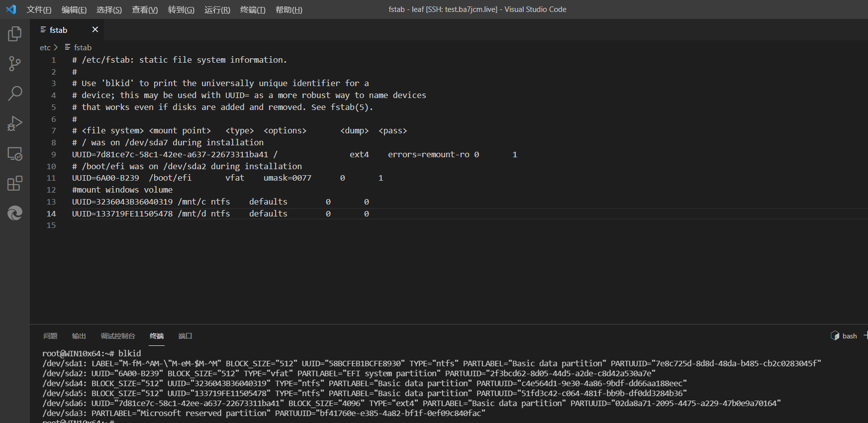Image resolution: width=868 pixels, height=423 pixels.
Task: Click 'fstab(5).' text on line 5
Action: [x=352, y=107]
